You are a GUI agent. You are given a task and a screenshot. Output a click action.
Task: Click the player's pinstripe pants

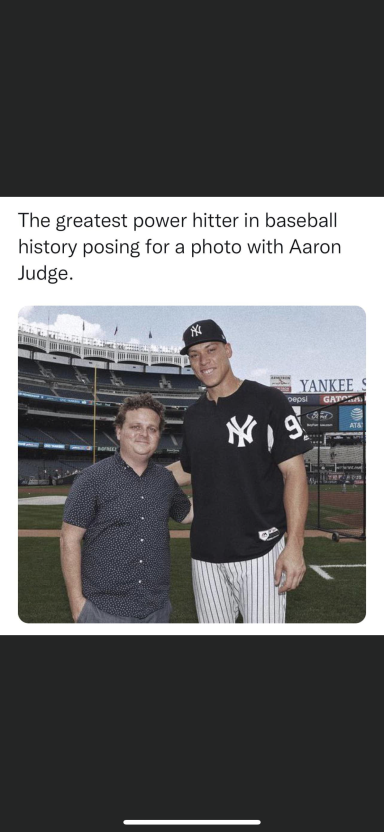click(239, 584)
